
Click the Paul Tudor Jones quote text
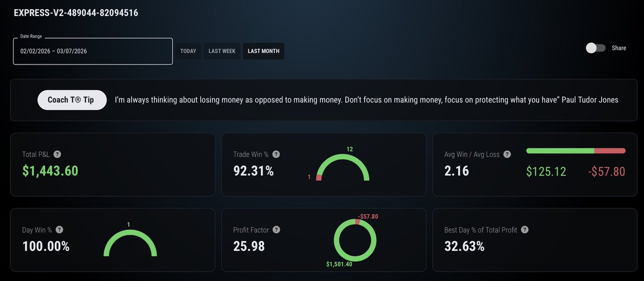click(367, 100)
